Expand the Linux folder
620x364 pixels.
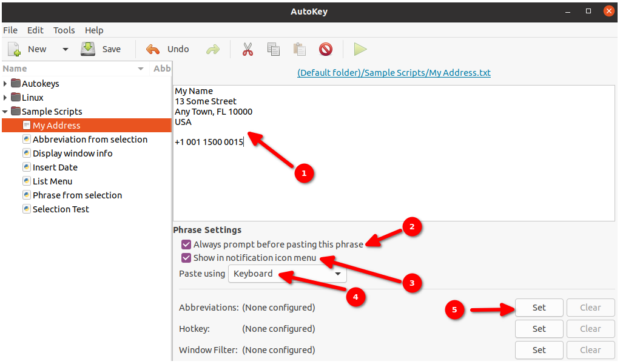coord(5,97)
